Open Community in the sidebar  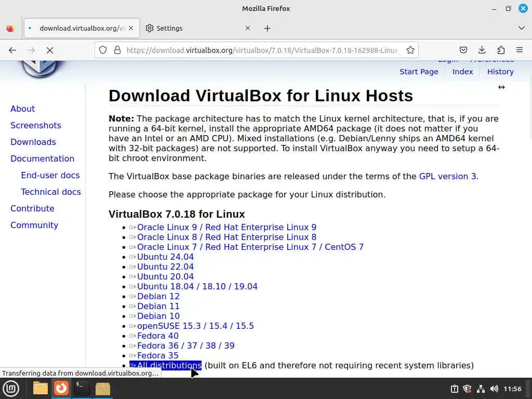pyautogui.click(x=34, y=225)
